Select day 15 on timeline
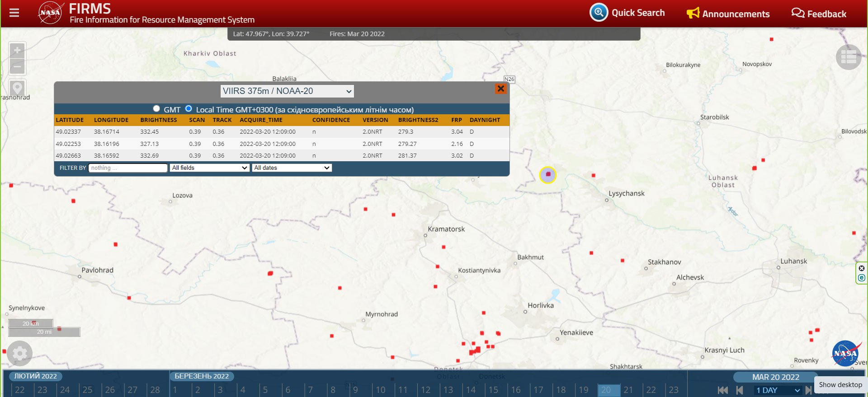Screen dimensions: 868x397 pyautogui.click(x=493, y=390)
